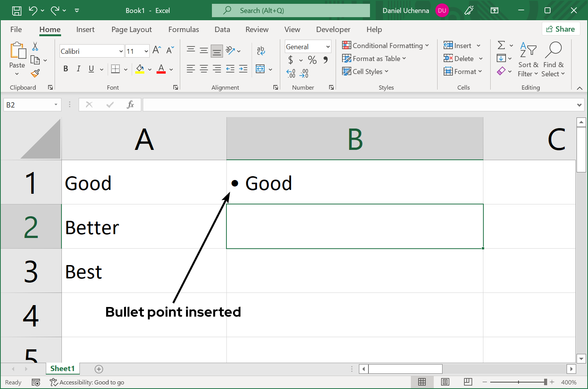The width and height of the screenshot is (588, 389).
Task: Click the Comma Style icon
Action: pos(325,60)
